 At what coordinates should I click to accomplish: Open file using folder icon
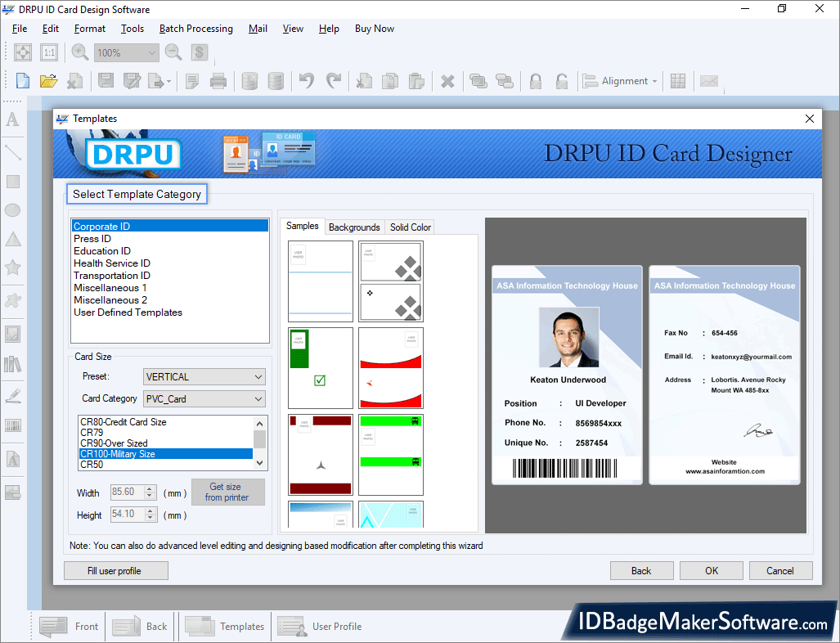click(49, 81)
